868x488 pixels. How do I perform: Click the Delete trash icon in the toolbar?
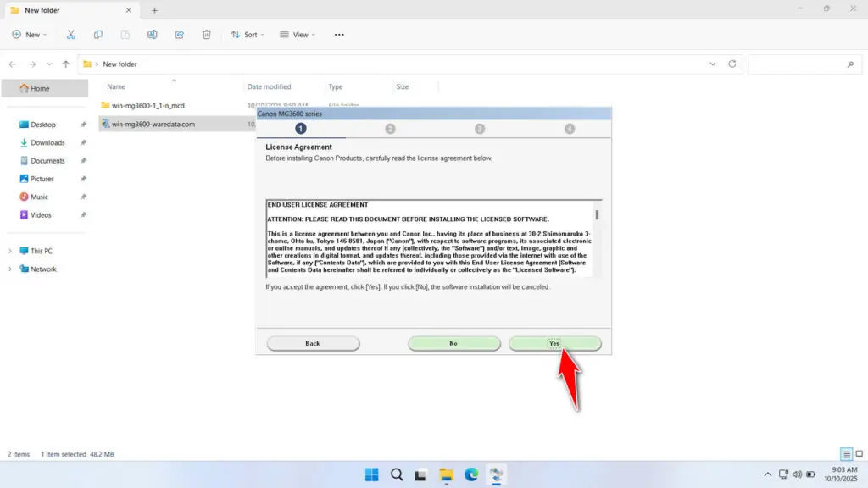[206, 34]
